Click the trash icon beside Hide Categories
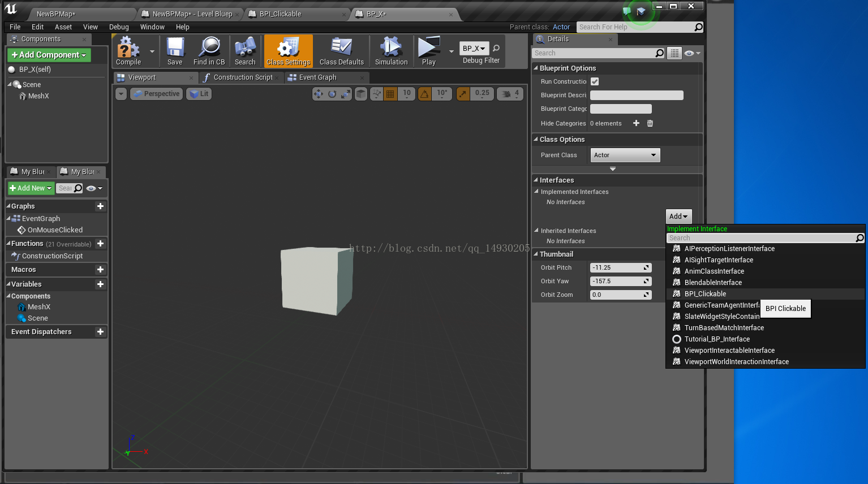Image resolution: width=868 pixels, height=484 pixels. [650, 123]
